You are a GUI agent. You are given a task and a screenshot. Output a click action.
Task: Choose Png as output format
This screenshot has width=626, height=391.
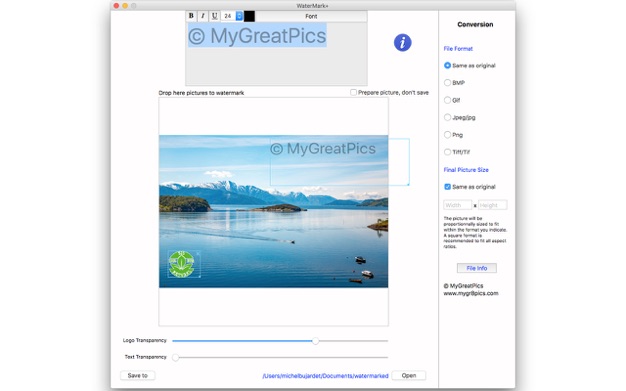click(447, 135)
